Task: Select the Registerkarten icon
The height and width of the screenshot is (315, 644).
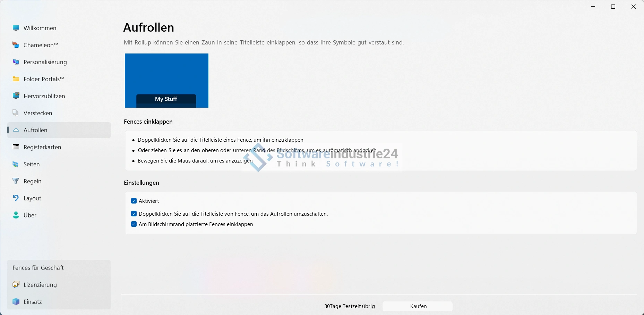Action: point(16,147)
